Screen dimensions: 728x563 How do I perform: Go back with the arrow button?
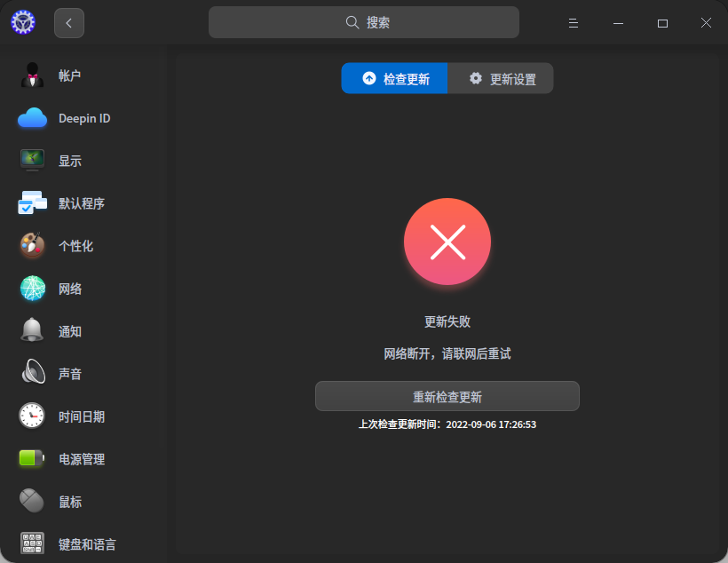(x=69, y=23)
